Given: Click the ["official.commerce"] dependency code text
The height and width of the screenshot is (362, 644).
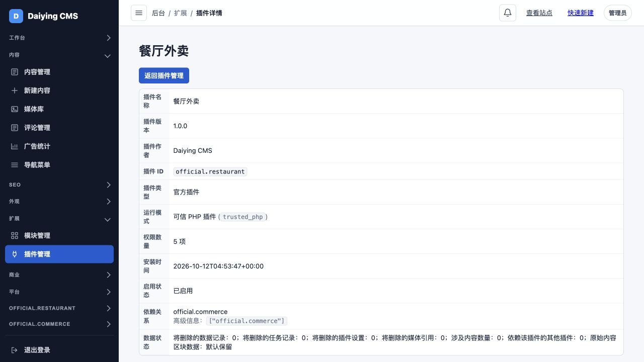Looking at the screenshot, I should pos(247,321).
